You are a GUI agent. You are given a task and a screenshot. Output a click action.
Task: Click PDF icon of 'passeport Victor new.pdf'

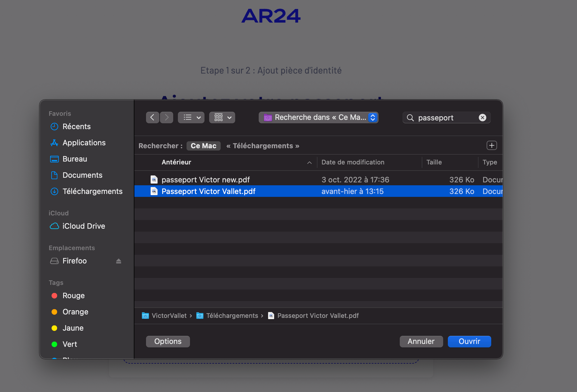point(154,180)
